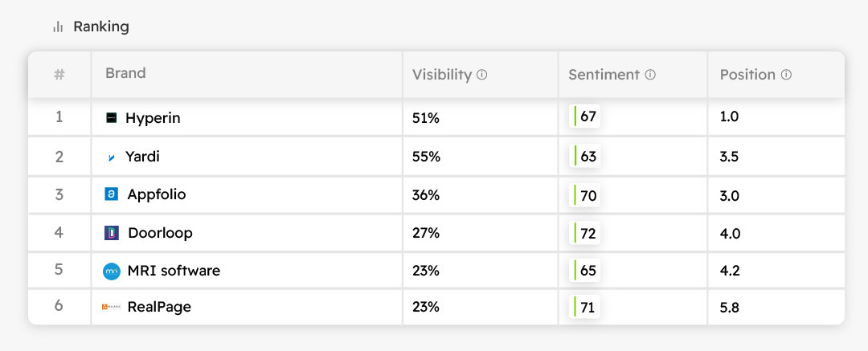Click the Ranking bar chart icon

click(58, 27)
